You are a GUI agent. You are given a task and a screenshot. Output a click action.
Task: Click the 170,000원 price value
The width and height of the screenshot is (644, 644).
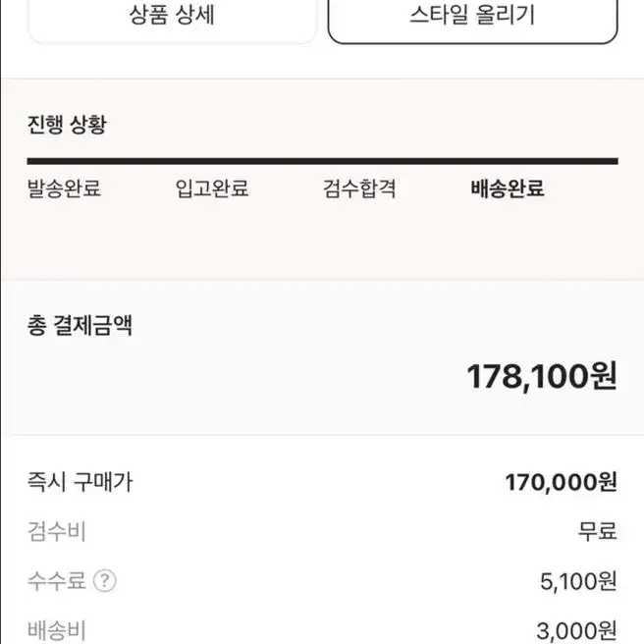561,482
